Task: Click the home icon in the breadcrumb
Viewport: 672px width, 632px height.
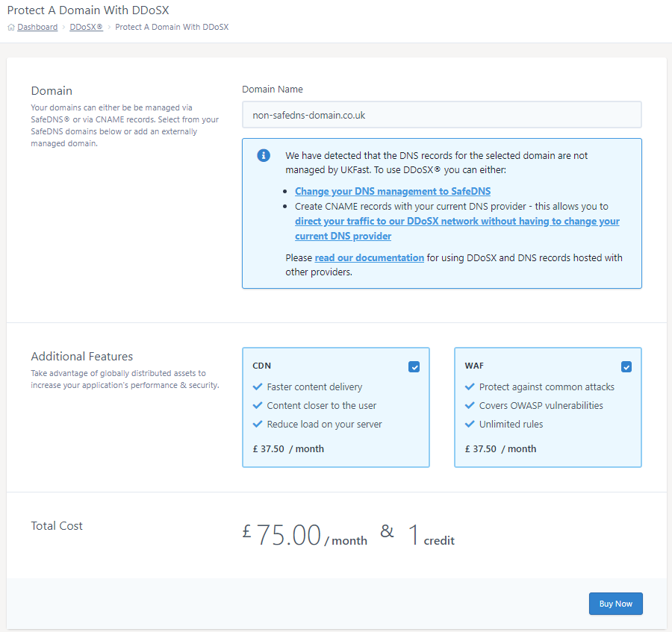Action: point(11,28)
